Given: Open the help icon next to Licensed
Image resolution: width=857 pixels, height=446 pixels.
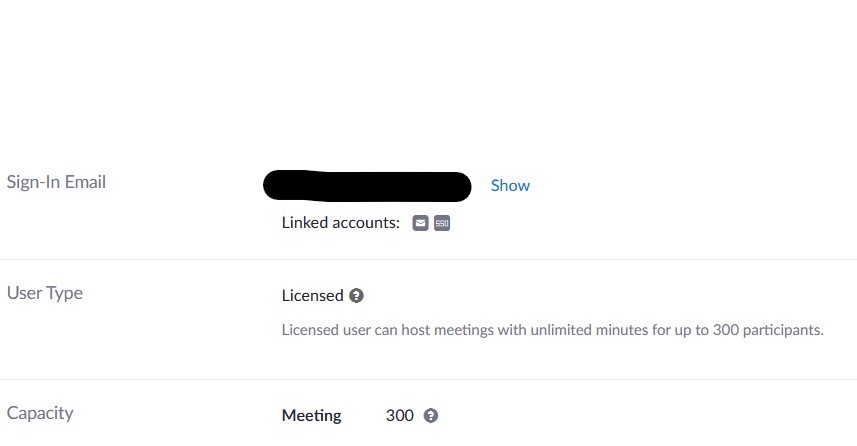Looking at the screenshot, I should (x=356, y=296).
